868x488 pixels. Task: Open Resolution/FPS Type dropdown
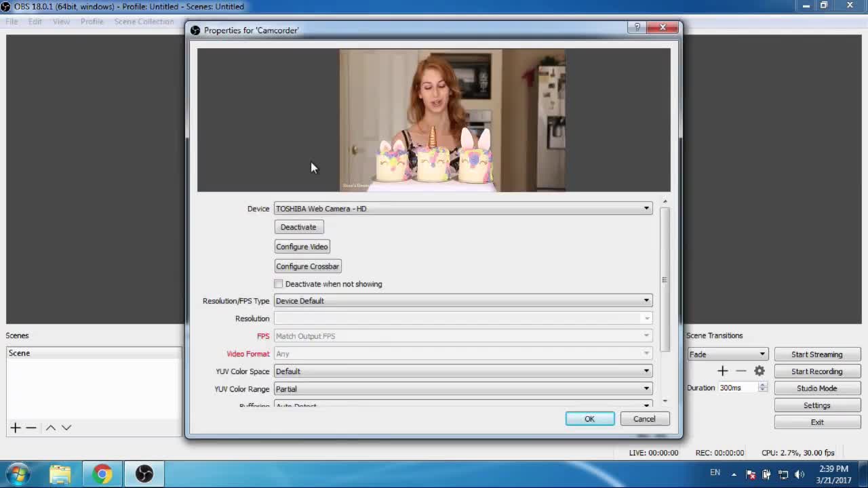pyautogui.click(x=463, y=301)
